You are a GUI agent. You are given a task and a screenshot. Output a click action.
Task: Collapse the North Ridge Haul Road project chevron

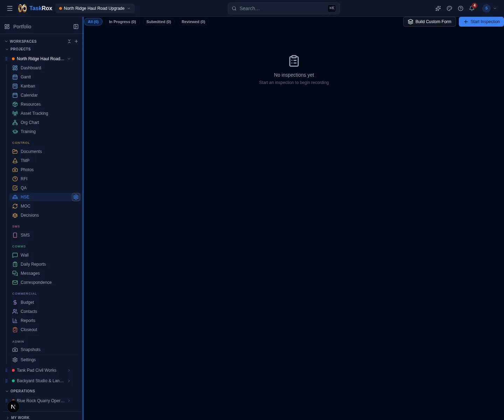click(69, 59)
